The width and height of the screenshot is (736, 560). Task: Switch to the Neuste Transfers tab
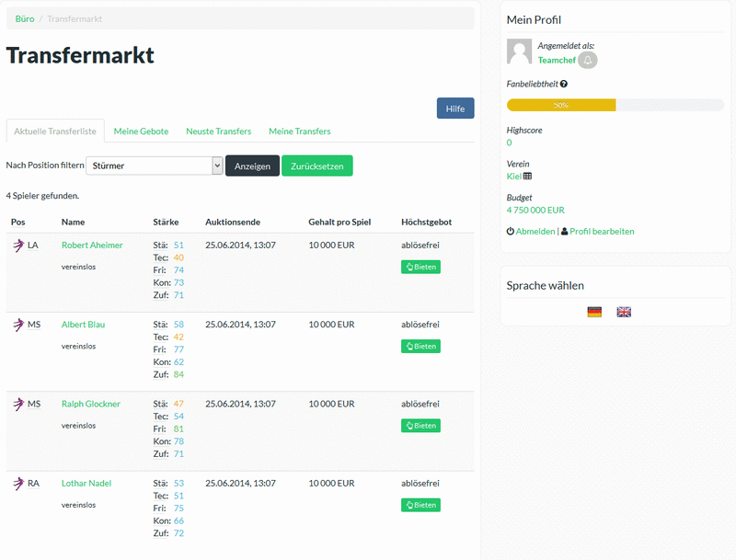tap(218, 131)
